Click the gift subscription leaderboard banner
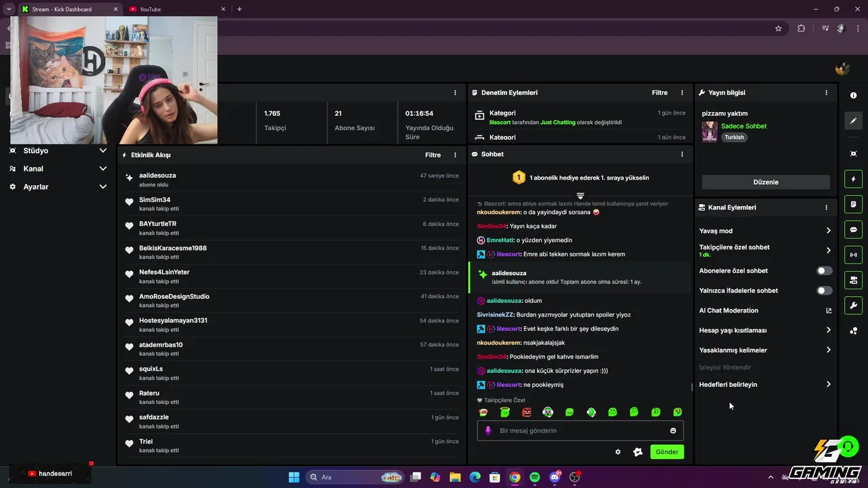The width and height of the screenshot is (868, 488). point(580,178)
